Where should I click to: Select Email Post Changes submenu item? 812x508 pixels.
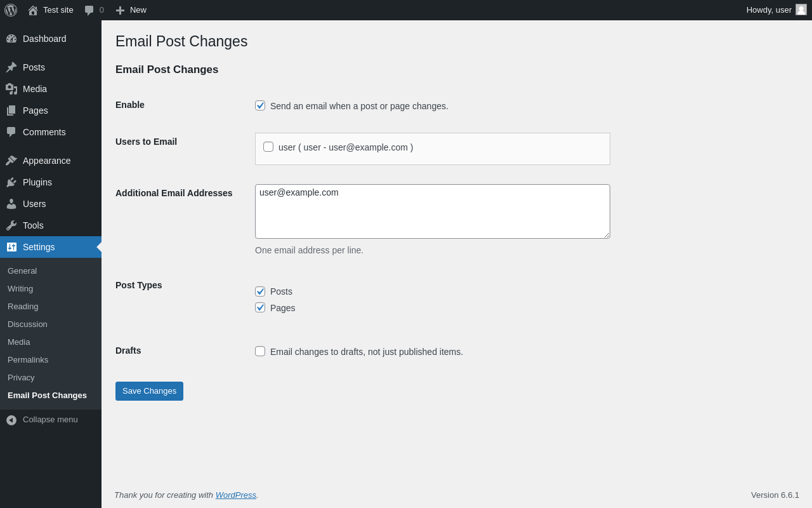[x=47, y=396]
